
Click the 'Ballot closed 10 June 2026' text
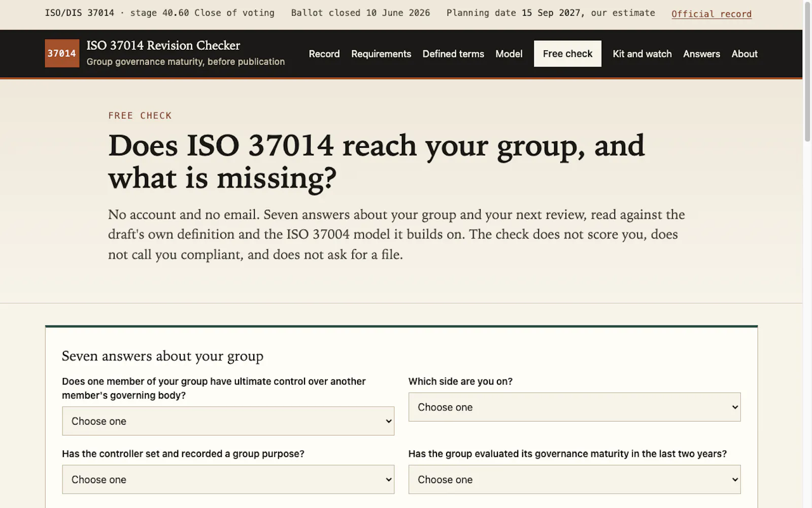[360, 13]
